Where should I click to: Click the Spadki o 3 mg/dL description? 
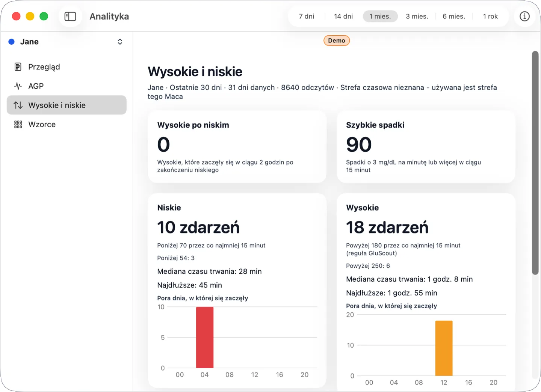(x=413, y=166)
